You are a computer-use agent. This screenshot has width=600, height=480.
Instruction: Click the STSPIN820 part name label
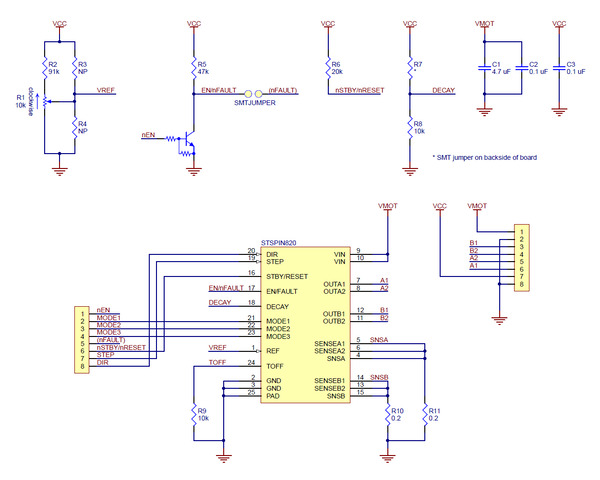tap(279, 243)
